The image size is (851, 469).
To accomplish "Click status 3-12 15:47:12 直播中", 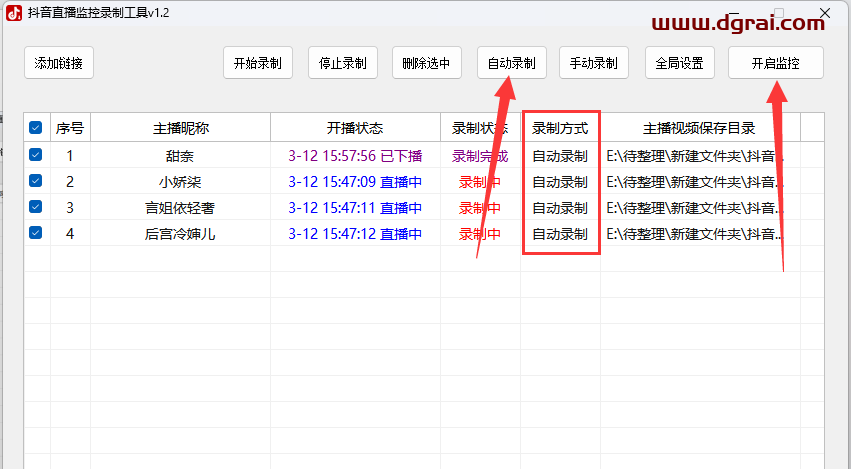I will pyautogui.click(x=355, y=234).
